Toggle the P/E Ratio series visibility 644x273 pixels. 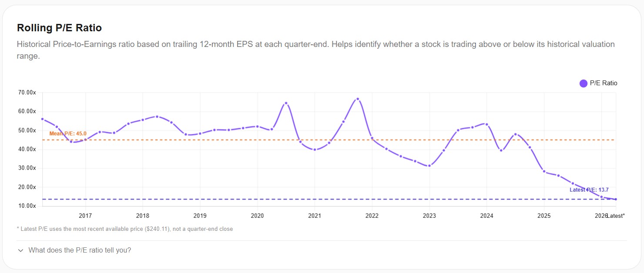(599, 83)
